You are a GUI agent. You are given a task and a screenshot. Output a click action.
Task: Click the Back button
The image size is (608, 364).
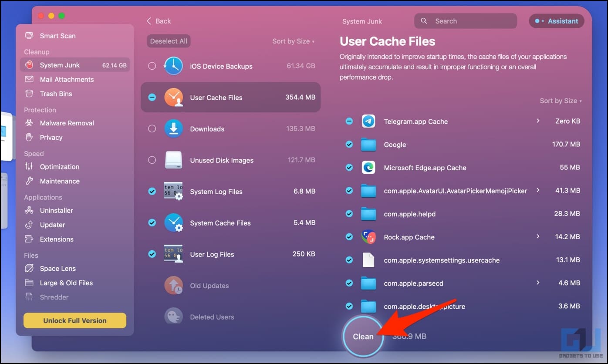coord(159,21)
